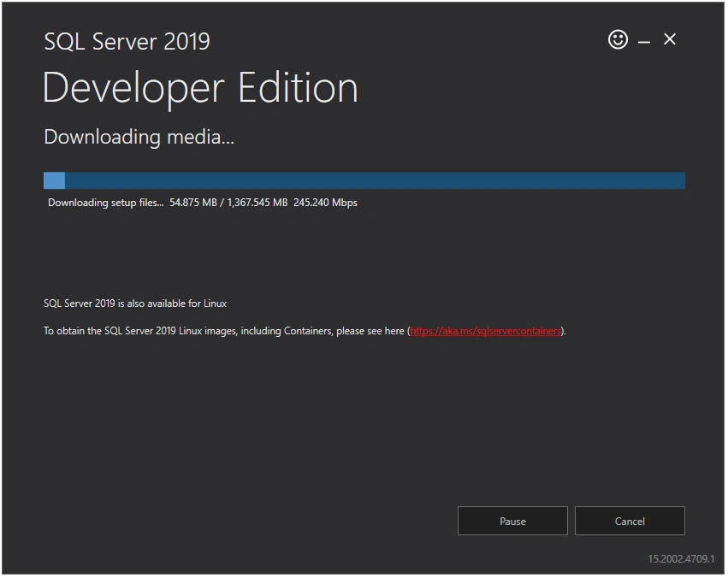Viewport: 728px width, 578px height.
Task: Click the '54.875 MB / 1,367.545 MB' size text
Action: [x=228, y=203]
